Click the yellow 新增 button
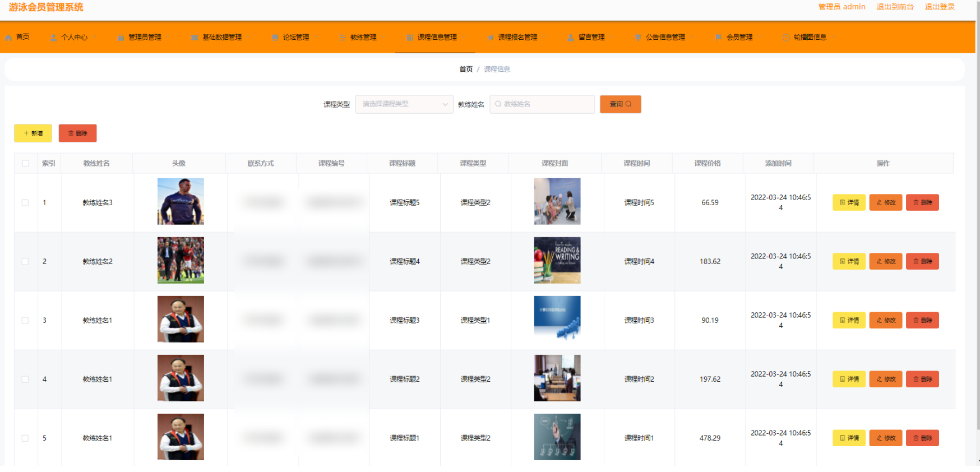This screenshot has width=980, height=472. click(x=33, y=133)
